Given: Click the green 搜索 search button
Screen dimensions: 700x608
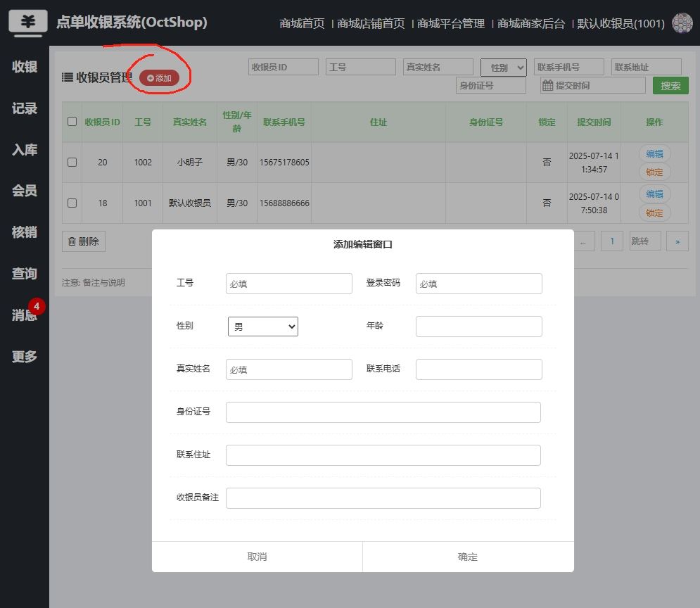Looking at the screenshot, I should click(x=670, y=85).
